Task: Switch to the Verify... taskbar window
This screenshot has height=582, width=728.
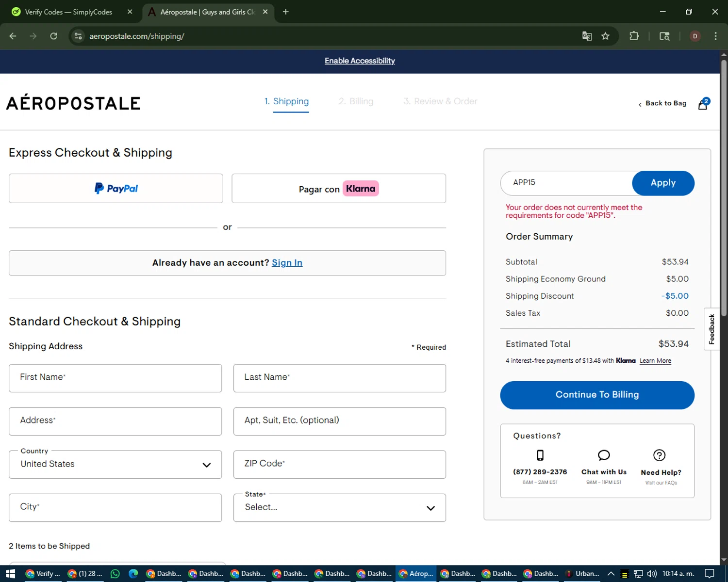Action: 43,574
